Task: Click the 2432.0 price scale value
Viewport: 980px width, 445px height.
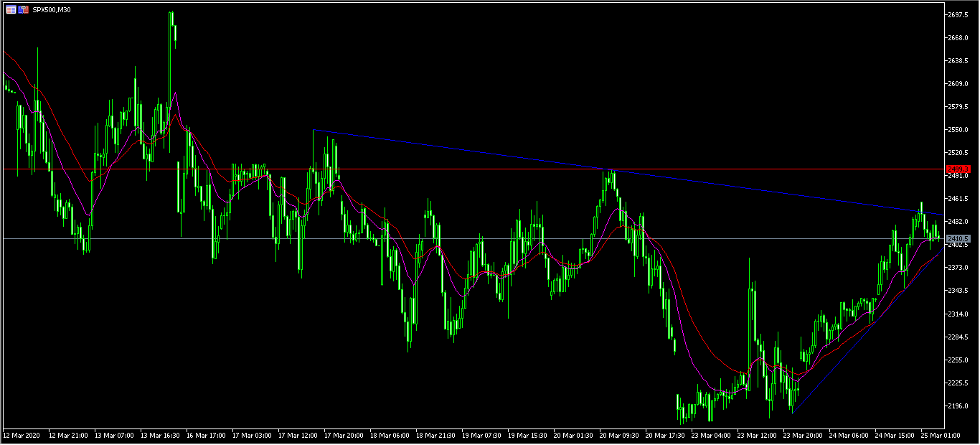Action: pos(958,221)
